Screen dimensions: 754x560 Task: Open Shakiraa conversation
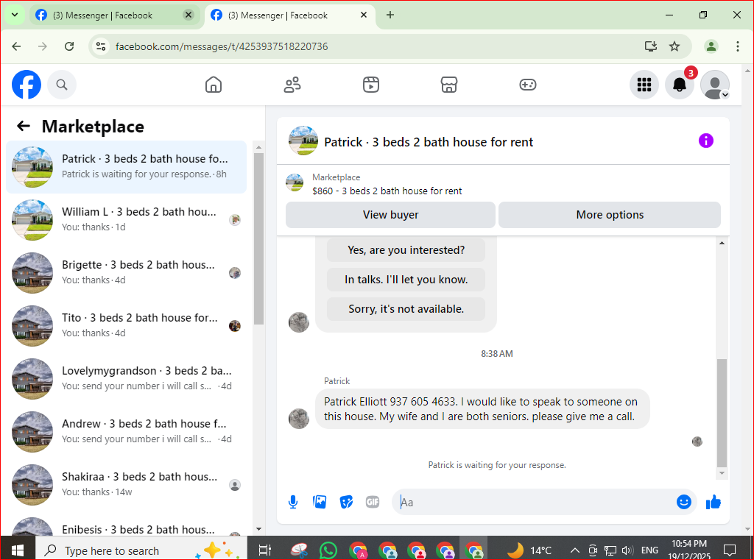pos(127,484)
